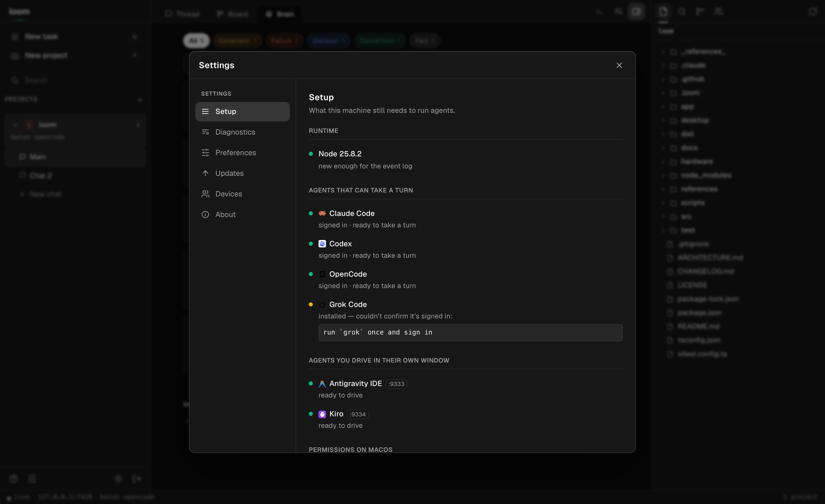825x504 pixels.
Task: Click New chat in the background sidebar
Action: (41, 194)
